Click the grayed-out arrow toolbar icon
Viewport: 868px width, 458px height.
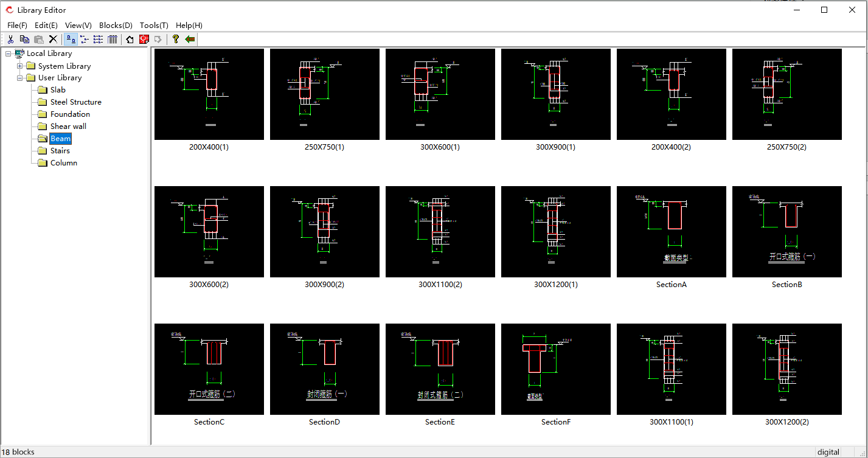tap(158, 39)
